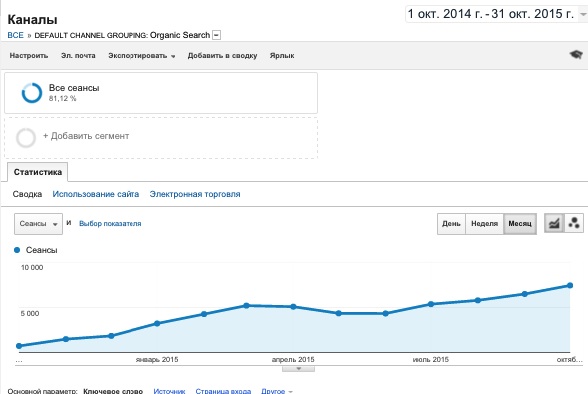Screen dimensions: 588x394
Task: Select the line chart view icon
Action: (x=554, y=223)
